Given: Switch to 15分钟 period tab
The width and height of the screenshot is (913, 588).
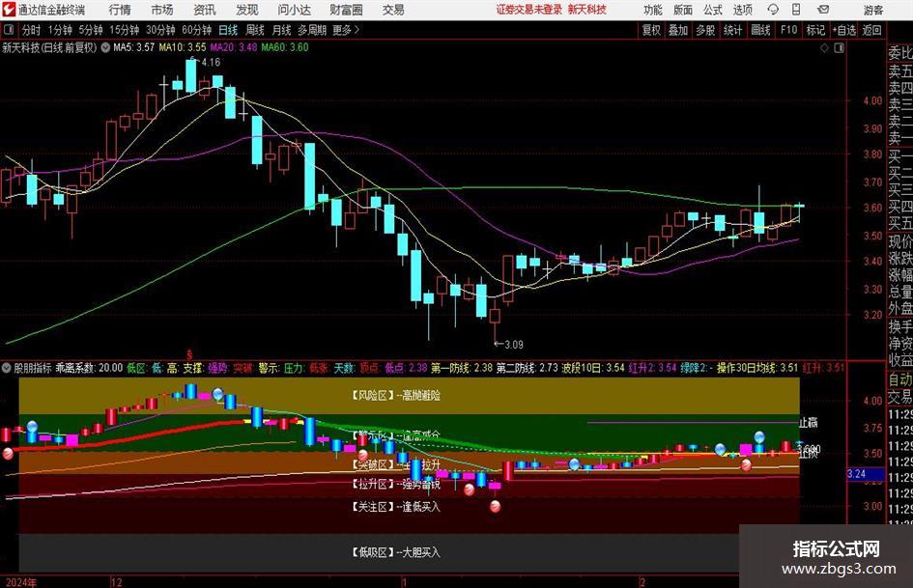Looking at the screenshot, I should click(125, 30).
